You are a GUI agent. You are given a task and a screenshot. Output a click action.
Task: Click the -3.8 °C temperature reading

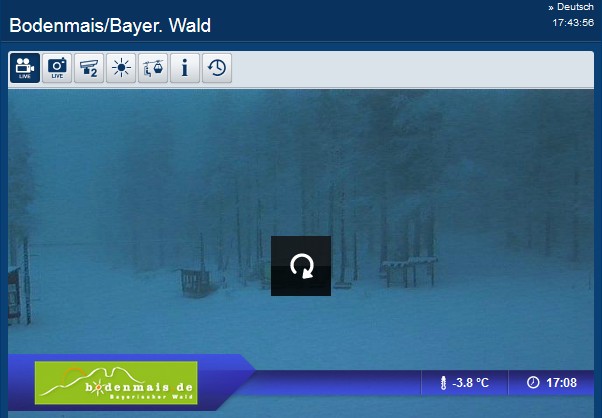(x=470, y=383)
